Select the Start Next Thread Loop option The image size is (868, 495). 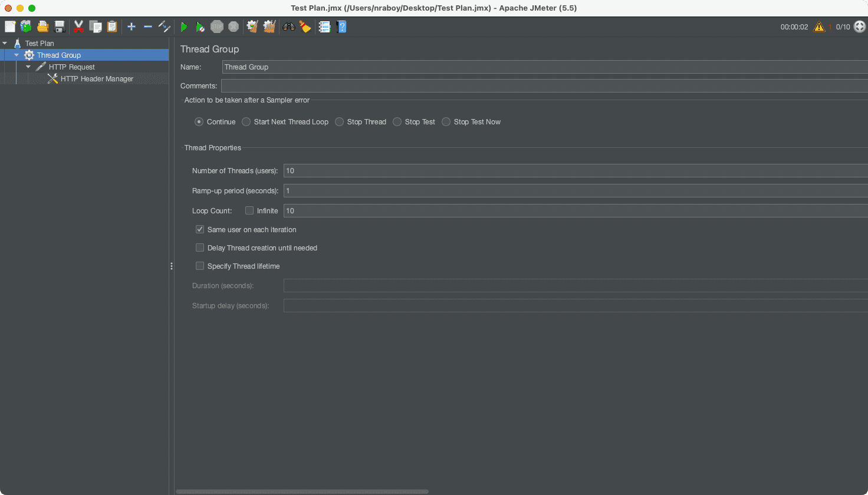[x=246, y=122]
